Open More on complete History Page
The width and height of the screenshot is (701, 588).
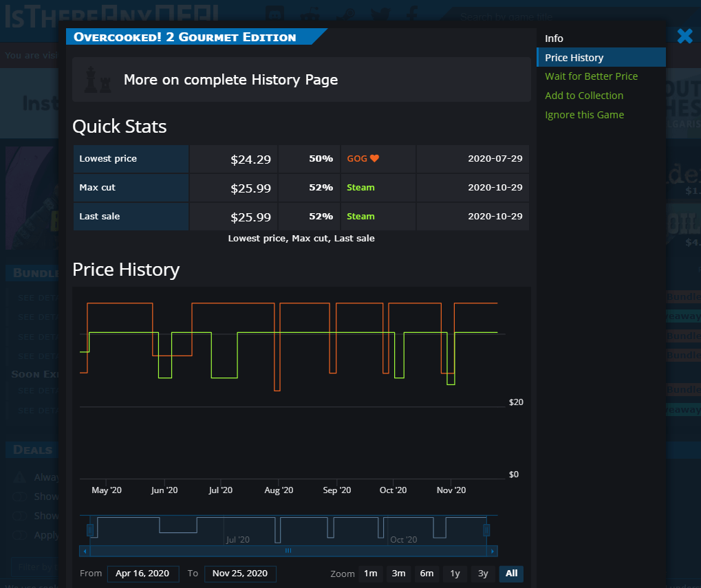[x=301, y=80]
